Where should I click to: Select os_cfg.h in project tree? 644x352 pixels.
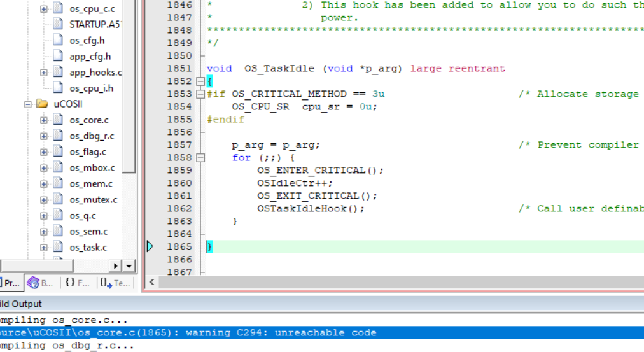tap(87, 41)
